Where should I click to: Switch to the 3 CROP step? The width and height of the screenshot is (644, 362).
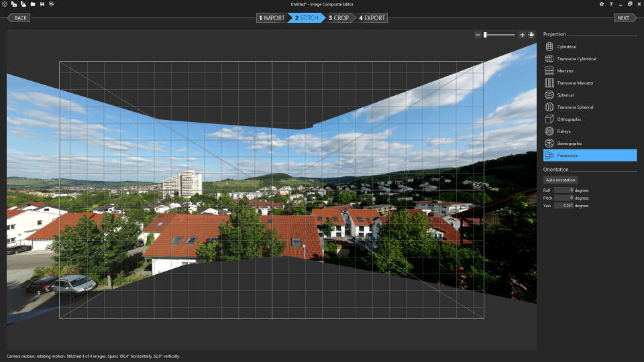[339, 18]
